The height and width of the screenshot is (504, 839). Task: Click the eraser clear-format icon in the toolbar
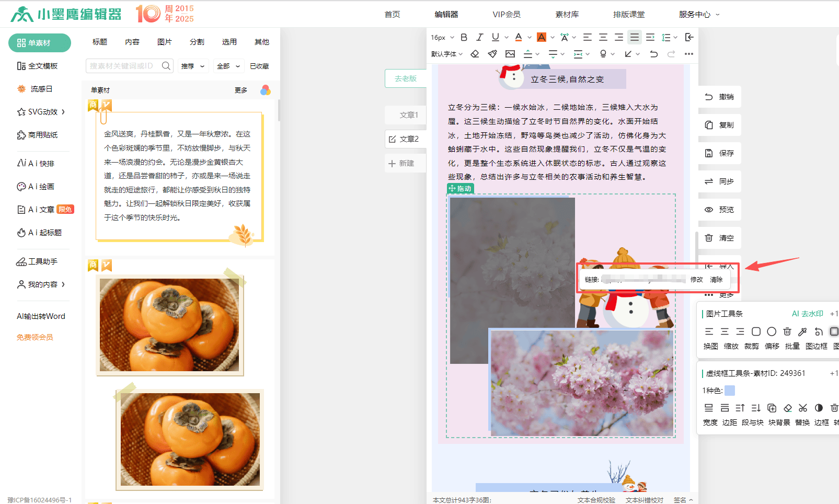click(x=475, y=54)
